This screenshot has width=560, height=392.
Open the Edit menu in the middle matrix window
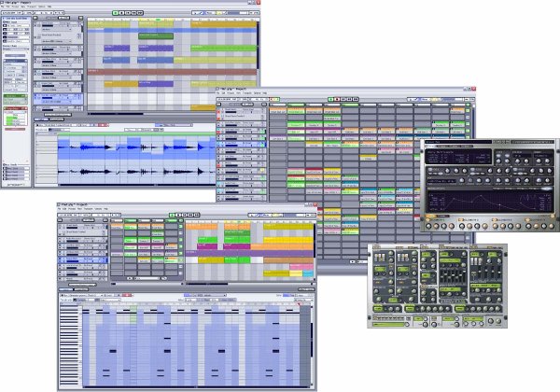tap(224, 92)
